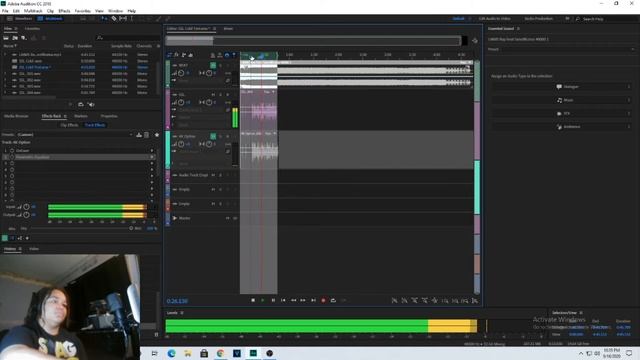
Task: Click Import File icon in Files panel
Action: coord(15,38)
